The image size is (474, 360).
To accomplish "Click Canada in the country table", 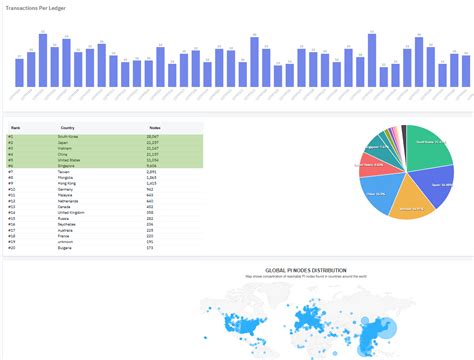I will point(64,207).
